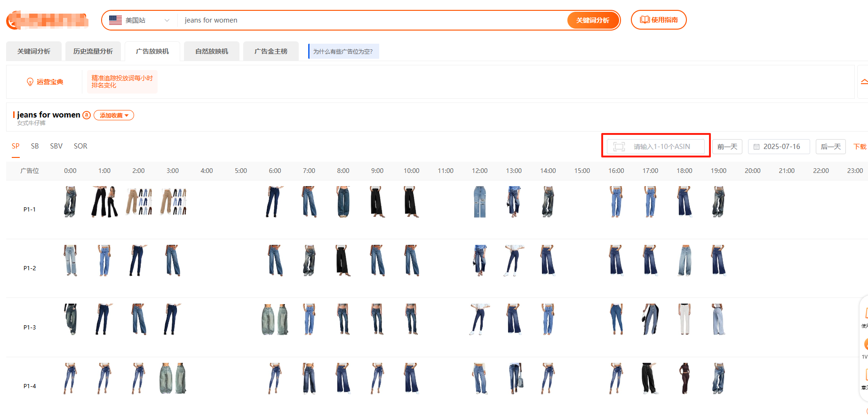The image size is (868, 415).
Task: Switch to the 关键词分析 tab
Action: (x=34, y=51)
